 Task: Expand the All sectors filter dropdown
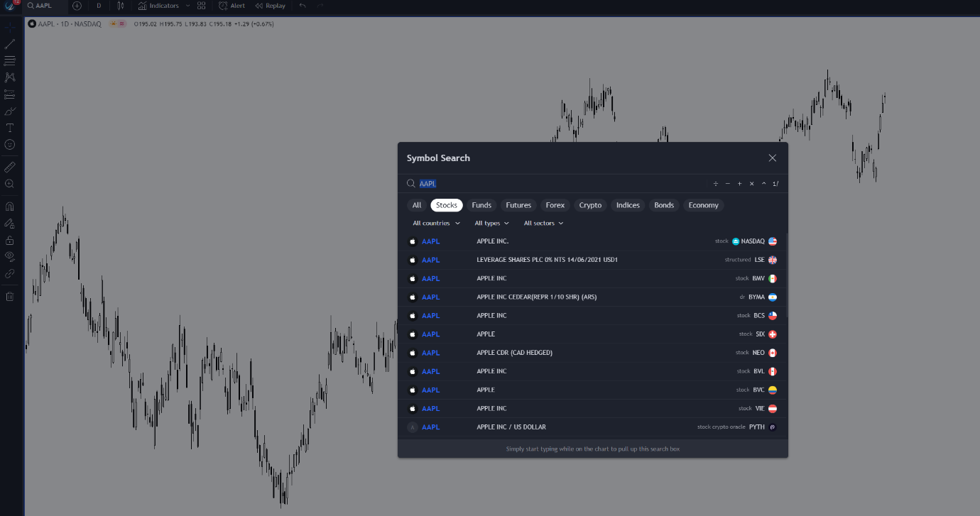pyautogui.click(x=543, y=224)
